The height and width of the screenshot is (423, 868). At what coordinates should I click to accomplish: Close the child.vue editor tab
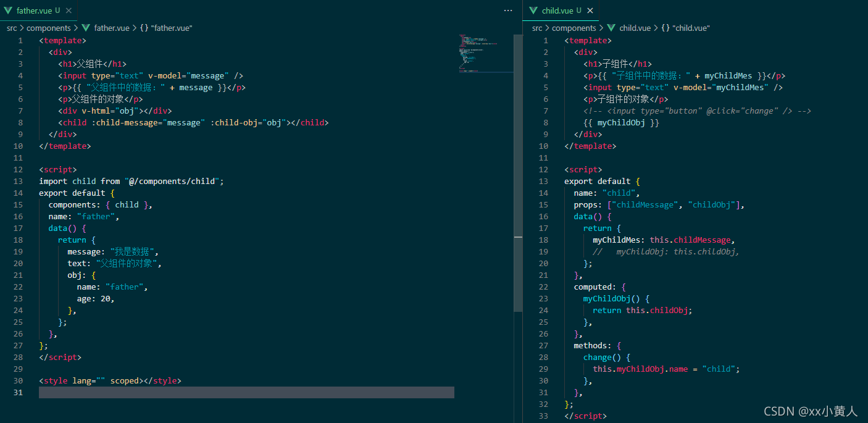point(590,10)
